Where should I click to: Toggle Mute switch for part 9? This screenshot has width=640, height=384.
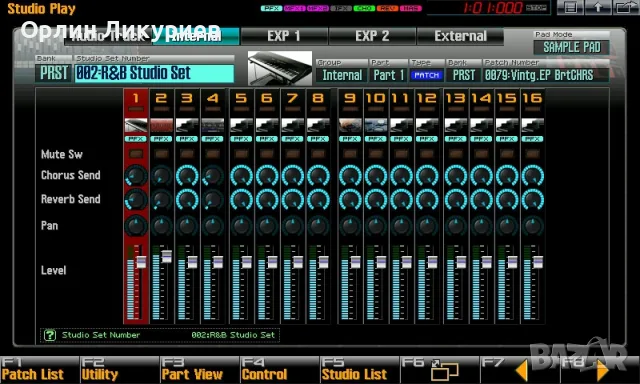[350, 154]
